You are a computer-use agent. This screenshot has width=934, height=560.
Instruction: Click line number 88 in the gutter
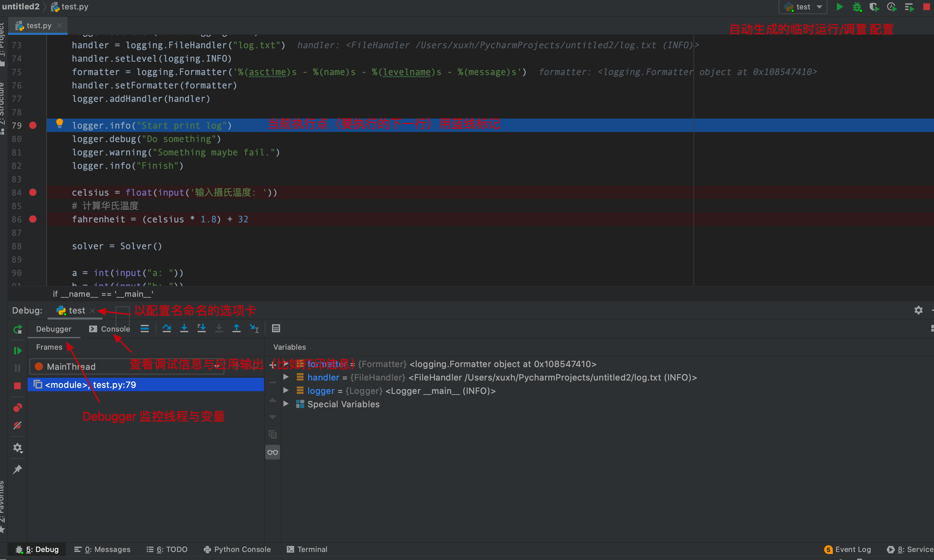pyautogui.click(x=17, y=246)
